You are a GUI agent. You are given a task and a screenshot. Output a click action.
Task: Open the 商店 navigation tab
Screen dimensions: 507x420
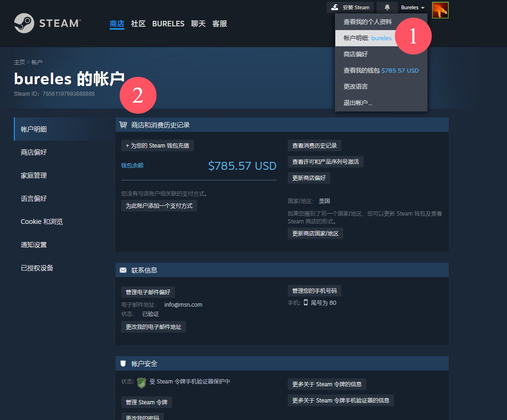117,24
